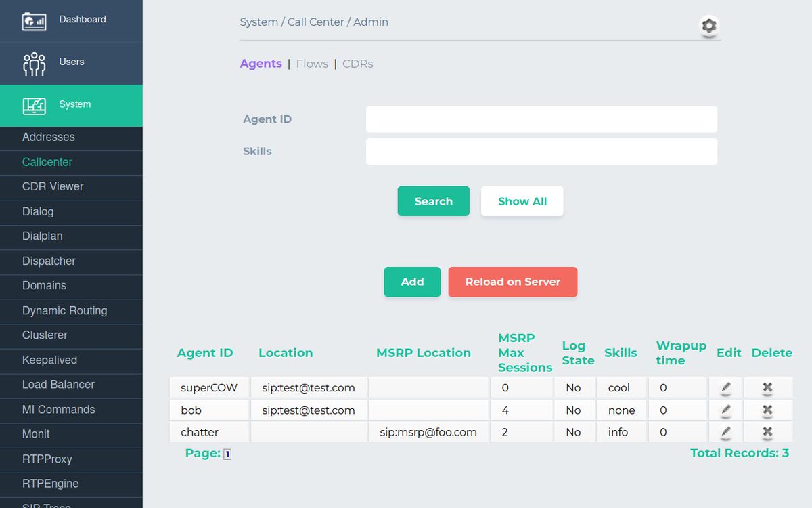The image size is (812, 508).
Task: Click the Show All button
Action: coord(522,200)
